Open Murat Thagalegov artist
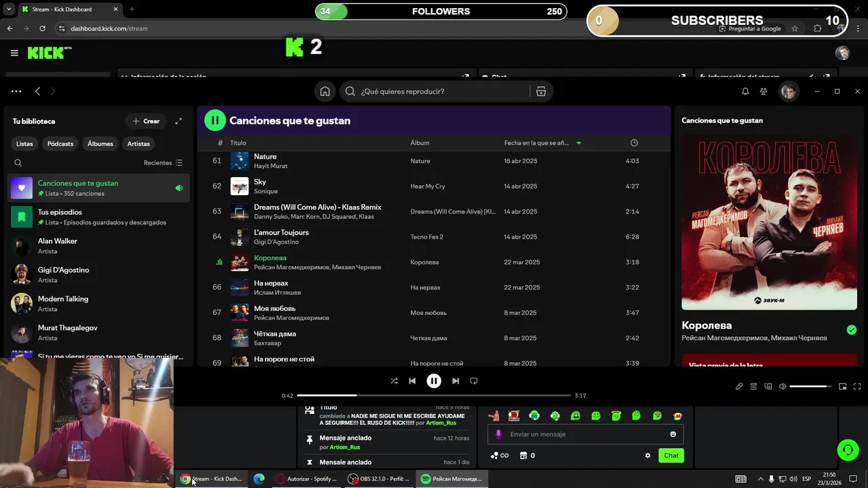 99,333
